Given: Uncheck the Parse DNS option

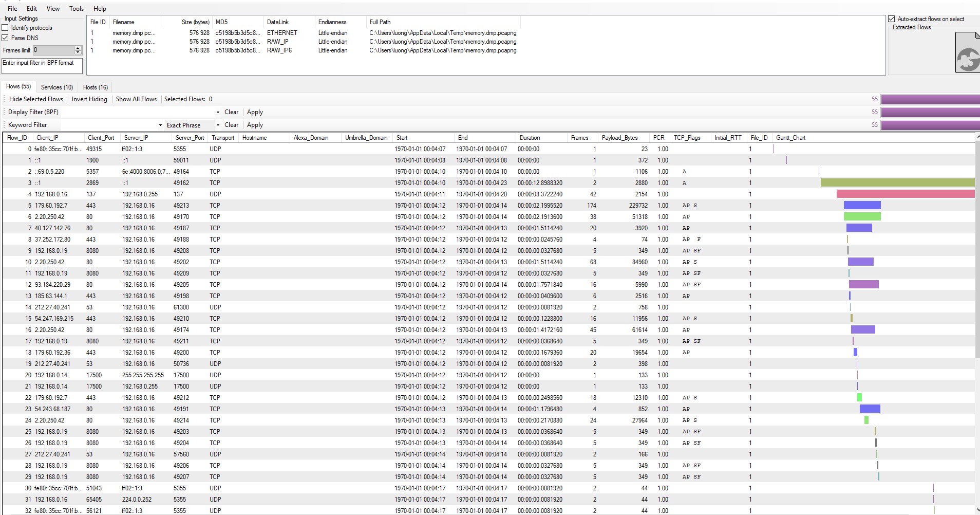Looking at the screenshot, I should [x=6, y=38].
